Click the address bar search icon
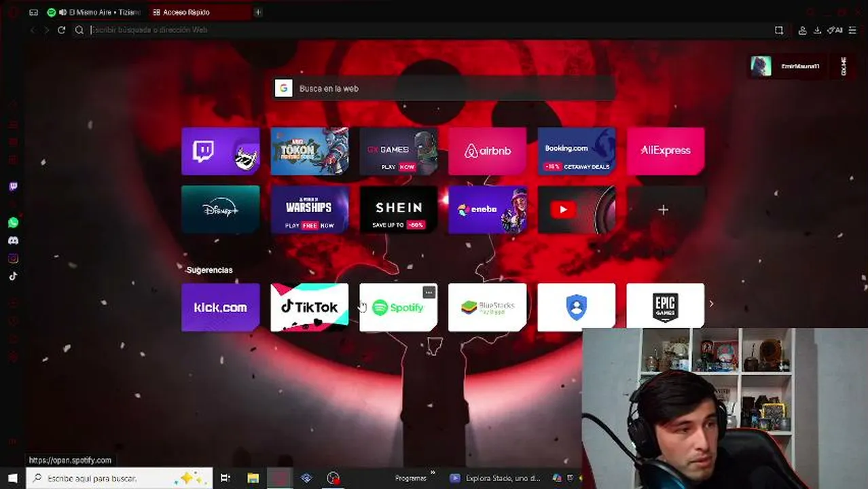868x489 pixels. tap(79, 30)
